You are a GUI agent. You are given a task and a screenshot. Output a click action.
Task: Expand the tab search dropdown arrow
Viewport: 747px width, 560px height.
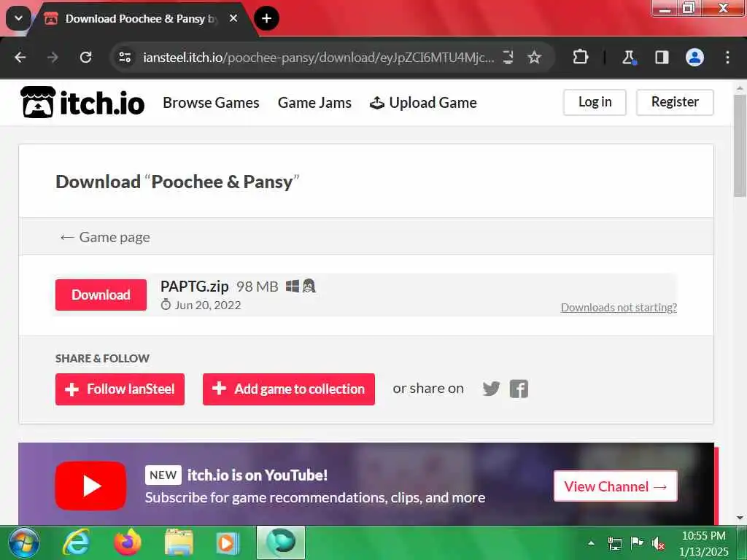coord(18,18)
